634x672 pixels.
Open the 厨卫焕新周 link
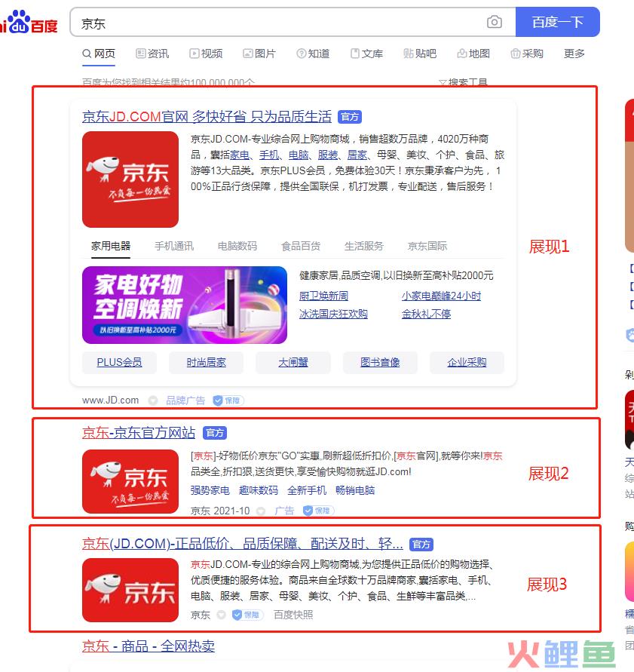point(324,296)
